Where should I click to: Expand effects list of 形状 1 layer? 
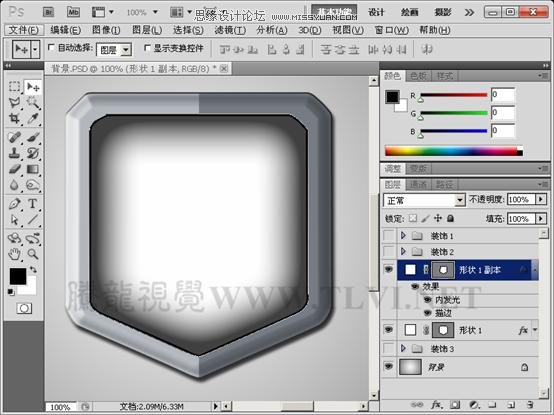pos(535,330)
